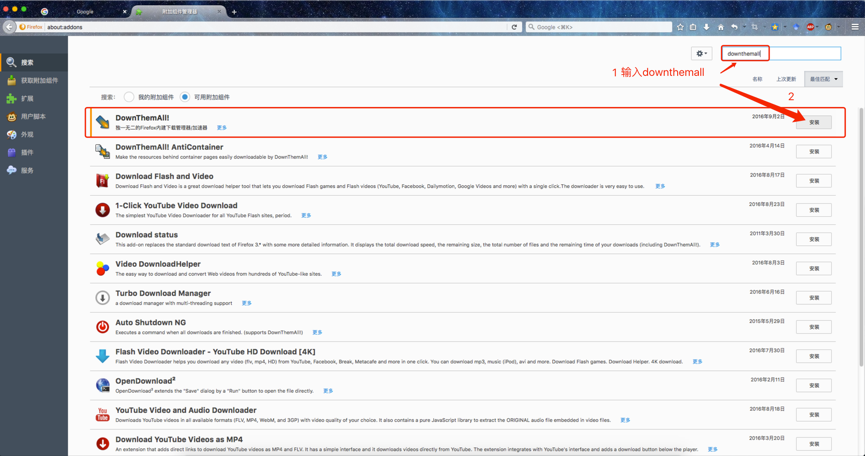Open the 外观 appearance sidebar section

coord(34,135)
